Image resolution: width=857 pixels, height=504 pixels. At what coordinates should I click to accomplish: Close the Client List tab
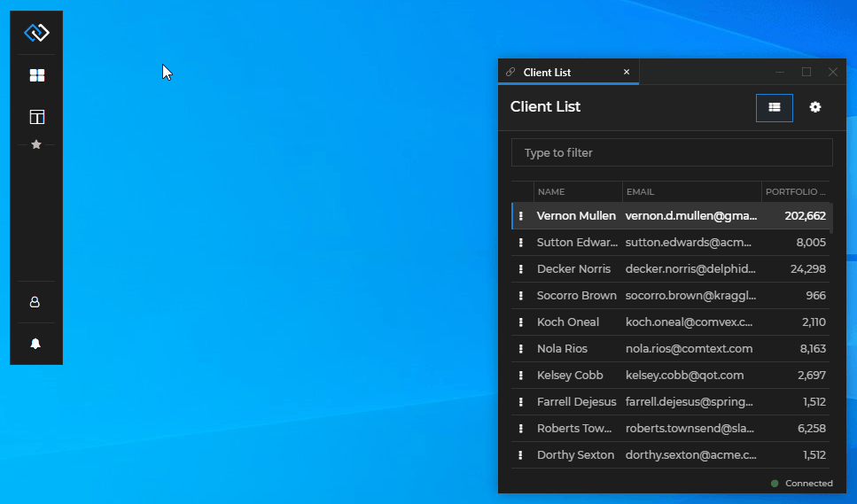627,72
